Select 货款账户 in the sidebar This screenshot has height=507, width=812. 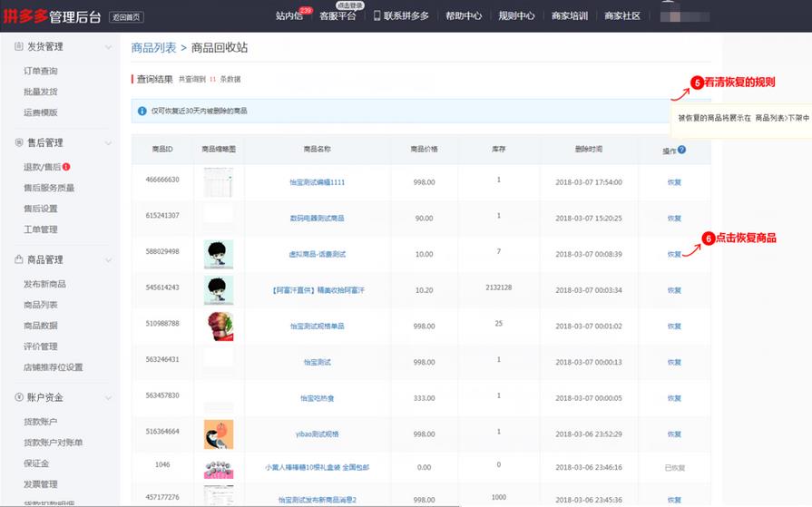coord(41,422)
